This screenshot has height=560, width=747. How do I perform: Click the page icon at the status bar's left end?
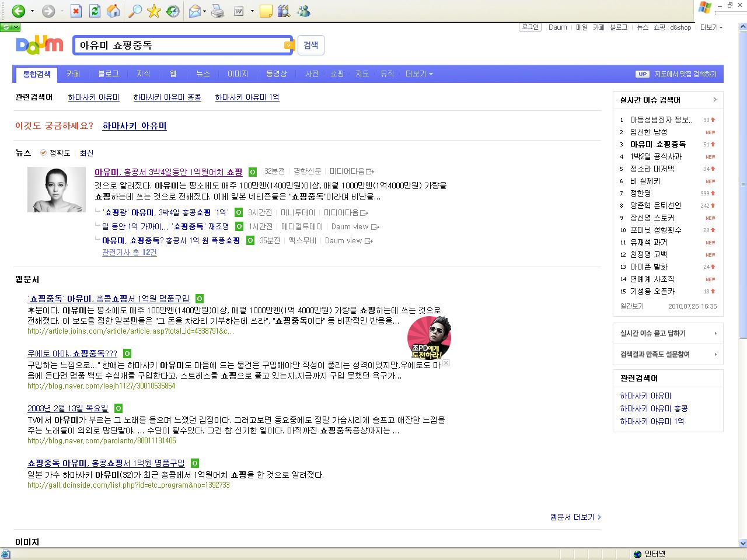(x=5, y=554)
